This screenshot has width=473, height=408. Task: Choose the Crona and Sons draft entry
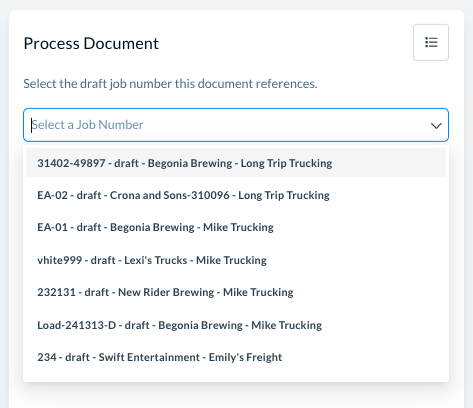pyautogui.click(x=236, y=195)
